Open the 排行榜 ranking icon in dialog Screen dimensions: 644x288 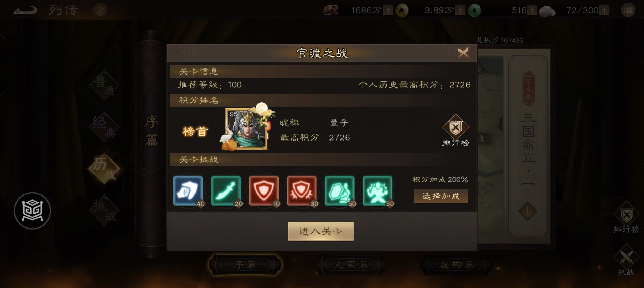[x=456, y=130]
